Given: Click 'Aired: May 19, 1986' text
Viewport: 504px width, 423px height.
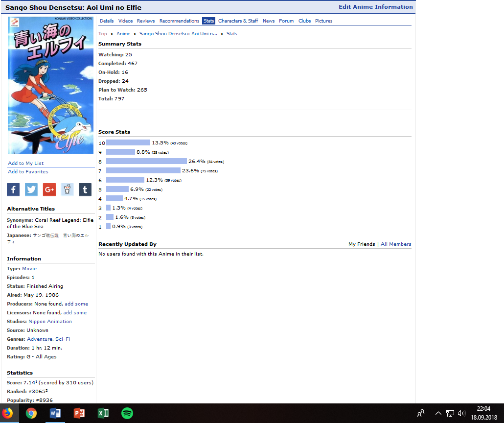Looking at the screenshot, I should [33, 295].
